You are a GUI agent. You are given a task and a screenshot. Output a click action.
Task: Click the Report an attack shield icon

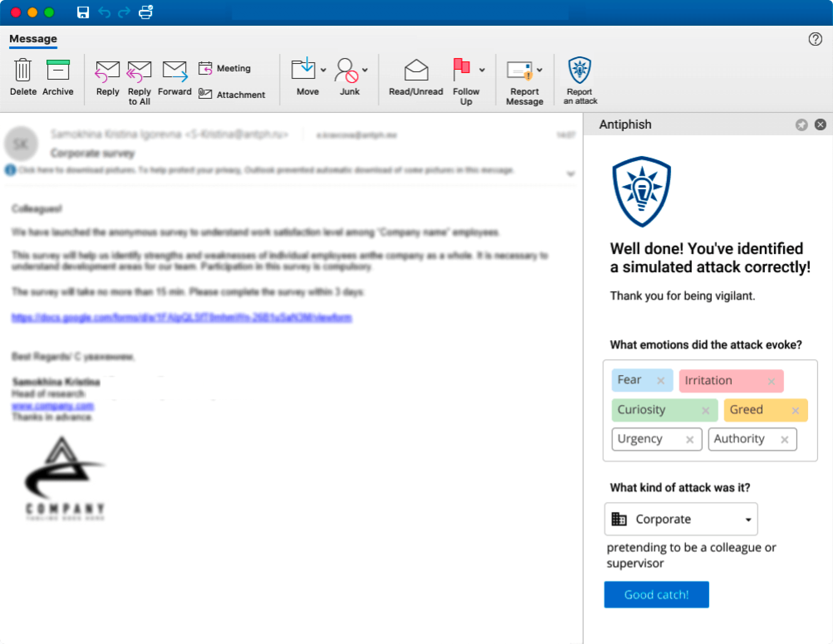580,71
